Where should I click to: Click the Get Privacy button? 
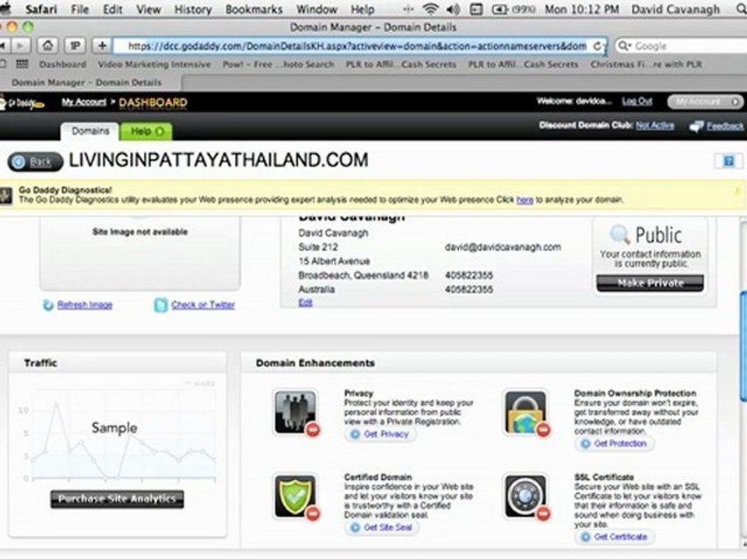point(381,434)
